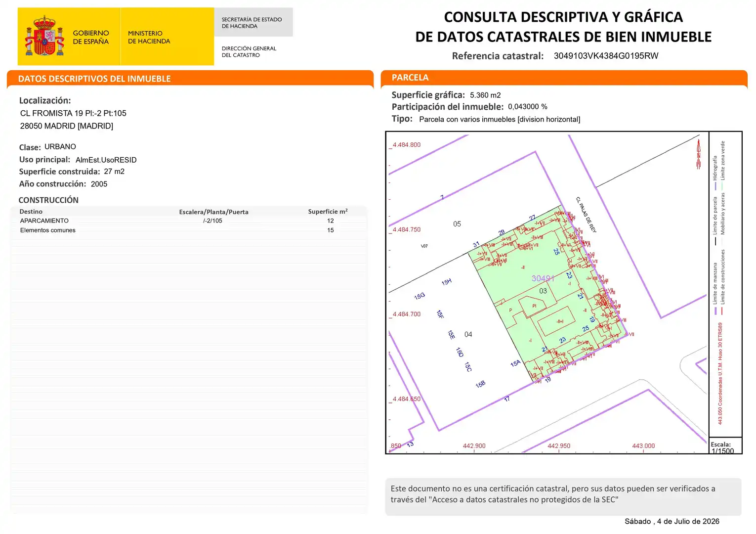Select the date Sábado, 4 de Julio de 2026
The height and width of the screenshot is (534, 756).
[672, 522]
